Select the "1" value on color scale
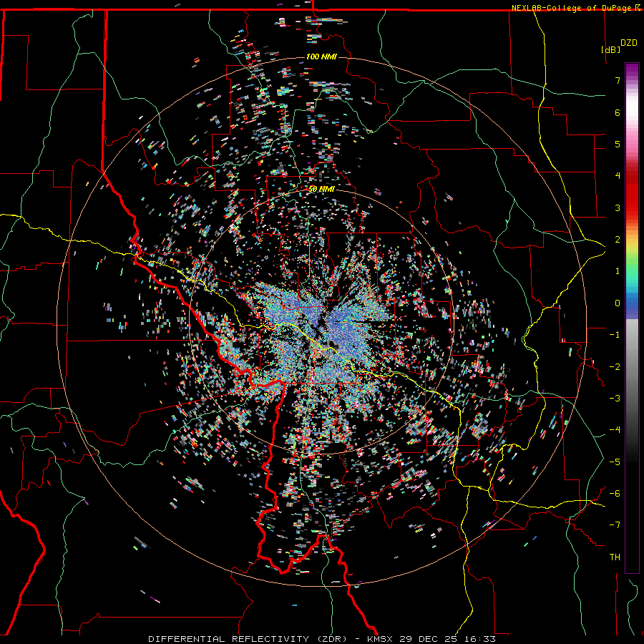This screenshot has height=644, width=644. [618, 271]
